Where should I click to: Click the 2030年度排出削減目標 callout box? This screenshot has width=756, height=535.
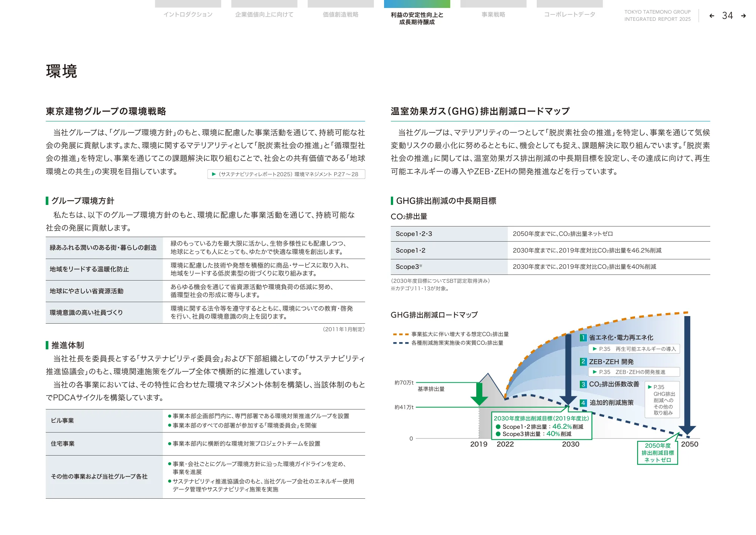(541, 426)
